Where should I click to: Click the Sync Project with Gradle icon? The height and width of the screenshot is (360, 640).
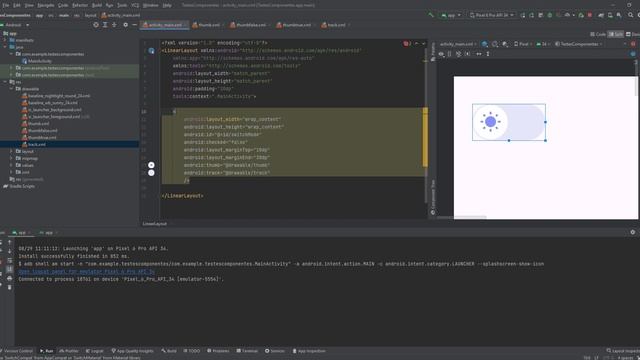[600, 15]
